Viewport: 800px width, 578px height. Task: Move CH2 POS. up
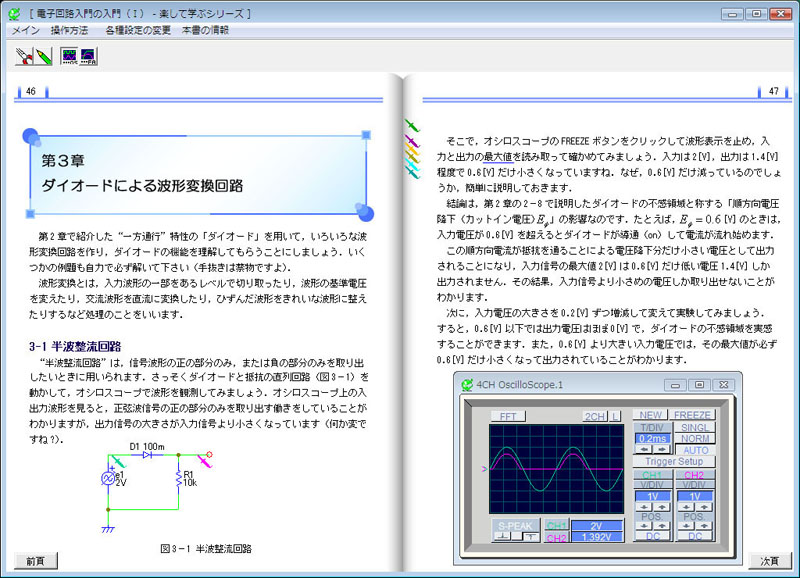click(x=704, y=525)
